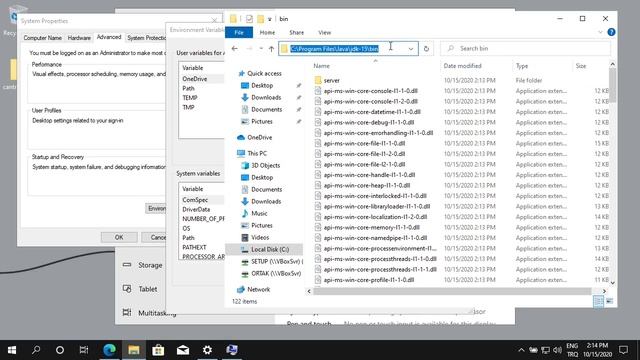Open Music folder under This PC
This screenshot has height=360, width=640.
tap(259, 213)
